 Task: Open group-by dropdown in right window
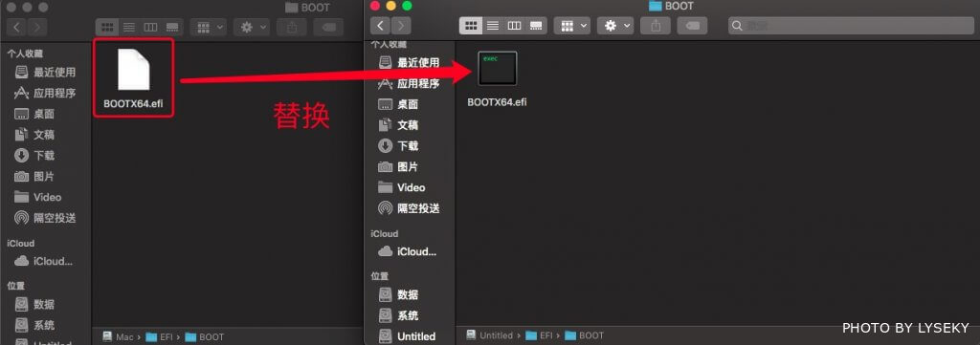pyautogui.click(x=572, y=26)
